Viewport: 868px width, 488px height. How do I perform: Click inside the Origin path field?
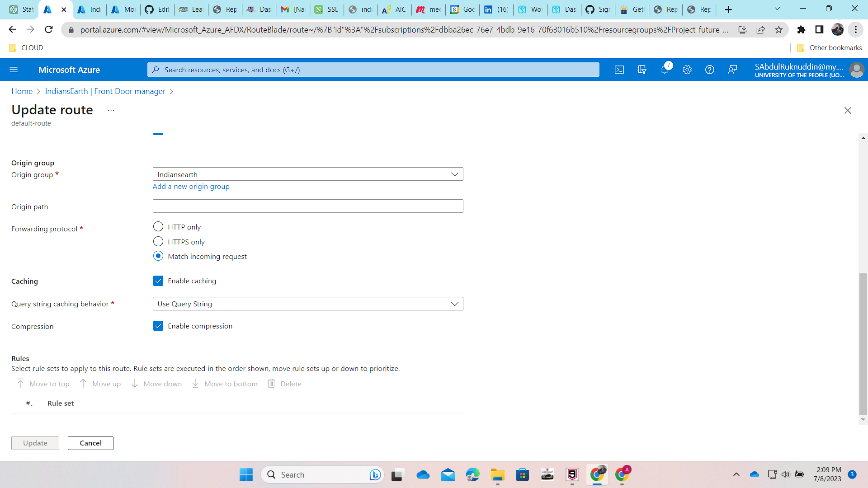coord(308,206)
